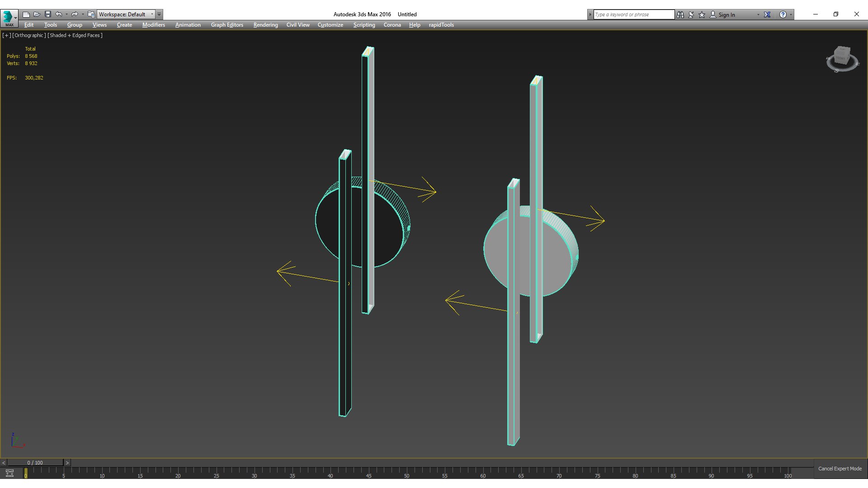The height and width of the screenshot is (488, 868).
Task: Click Cancel Expert Mode button
Action: click(x=840, y=469)
